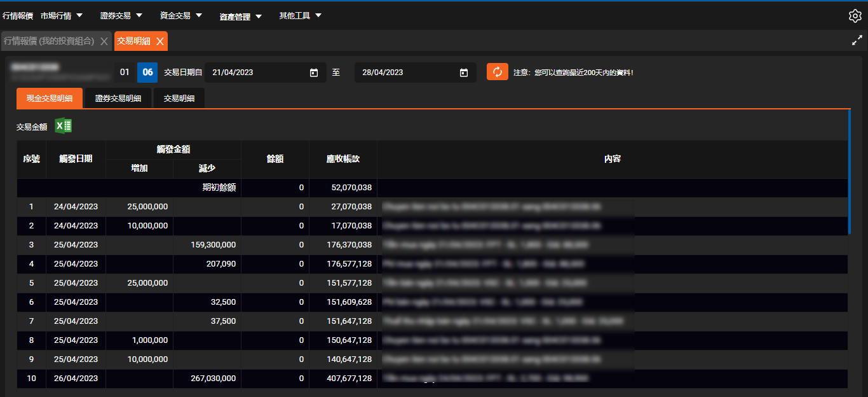Open the start date calendar picker
868x397 pixels.
314,73
